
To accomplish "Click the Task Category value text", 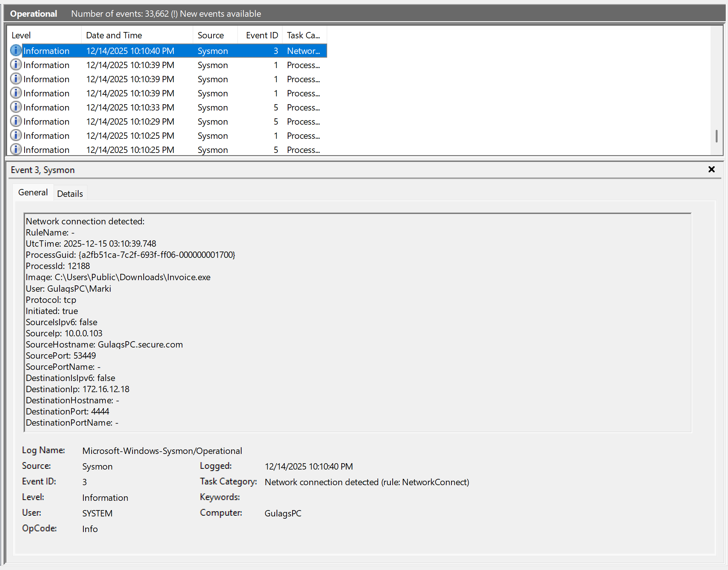I will [367, 482].
